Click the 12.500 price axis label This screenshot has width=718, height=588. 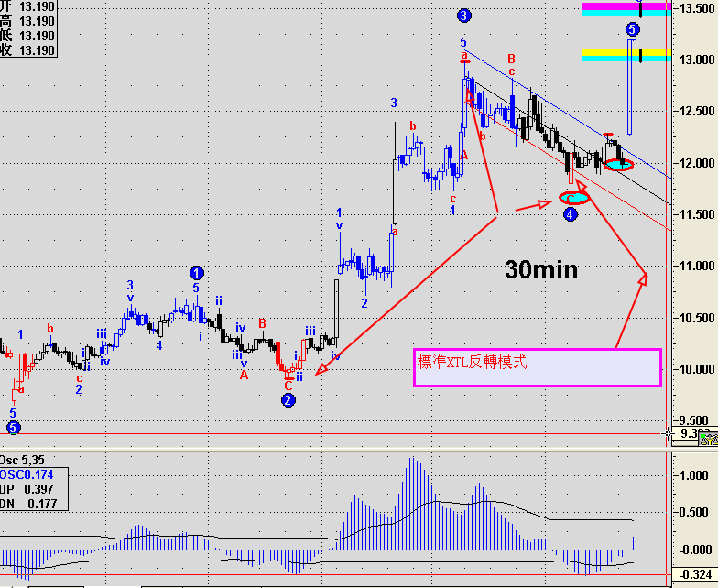click(696, 112)
